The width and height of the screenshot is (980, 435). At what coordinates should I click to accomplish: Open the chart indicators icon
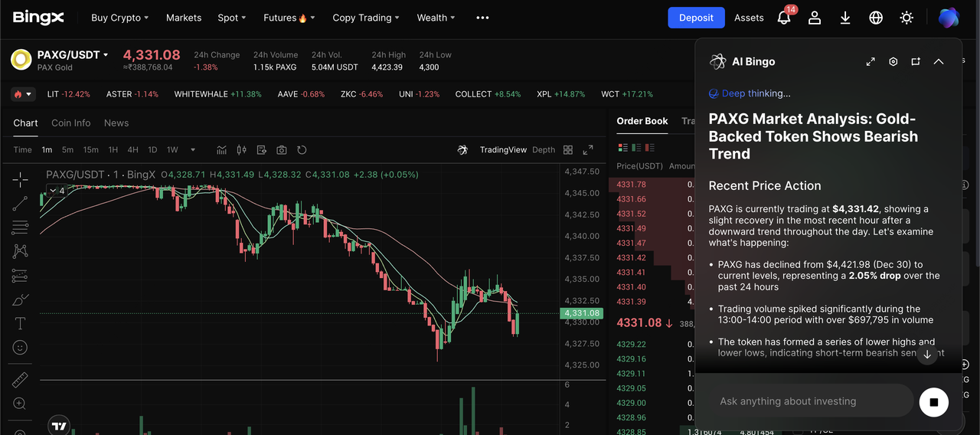point(222,150)
